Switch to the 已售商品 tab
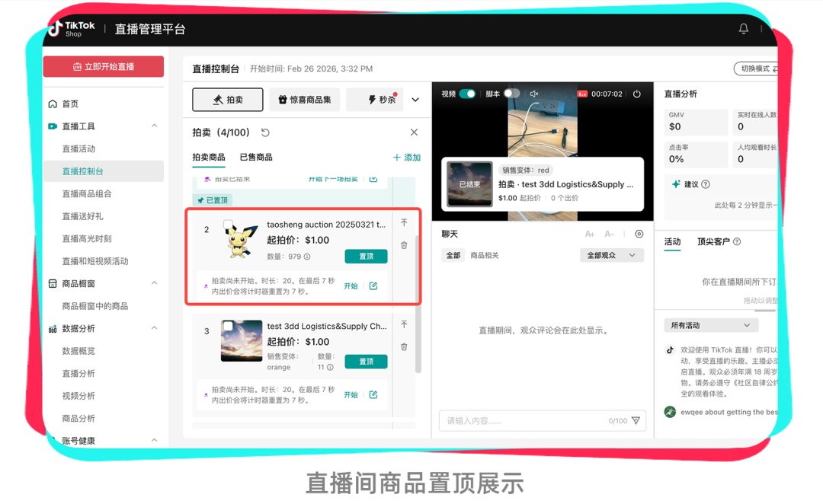Screen dimensions: 823x504 (256, 158)
